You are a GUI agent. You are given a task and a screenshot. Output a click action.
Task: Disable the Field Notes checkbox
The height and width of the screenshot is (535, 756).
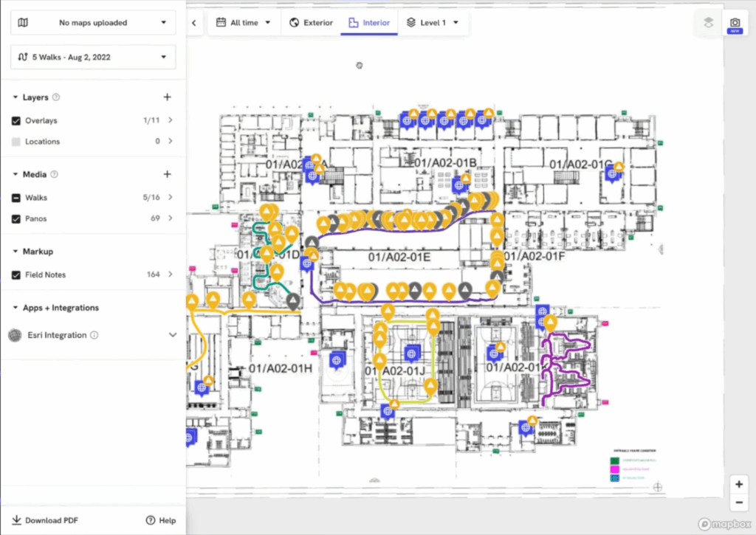[x=16, y=275]
